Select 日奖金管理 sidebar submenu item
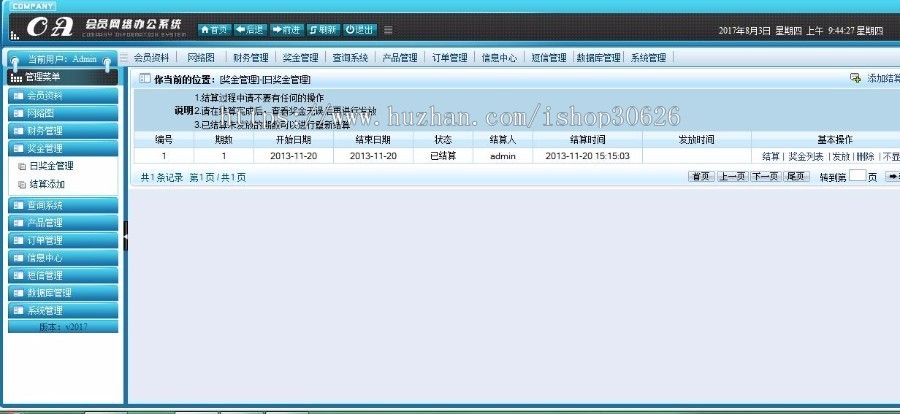 point(52,166)
